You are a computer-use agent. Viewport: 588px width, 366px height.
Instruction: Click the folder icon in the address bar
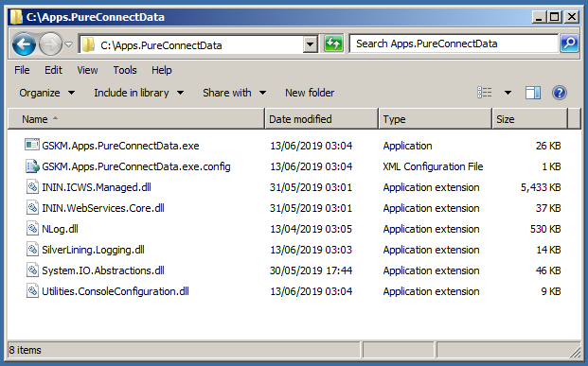point(88,45)
